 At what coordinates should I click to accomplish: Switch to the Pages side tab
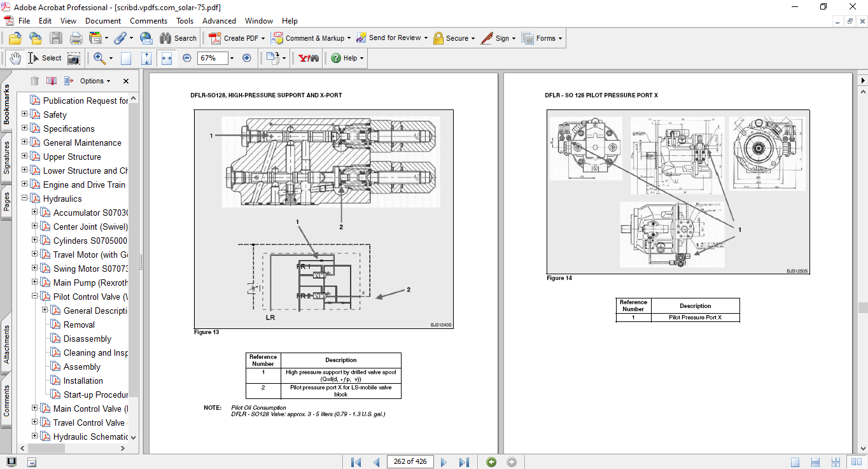click(x=6, y=202)
